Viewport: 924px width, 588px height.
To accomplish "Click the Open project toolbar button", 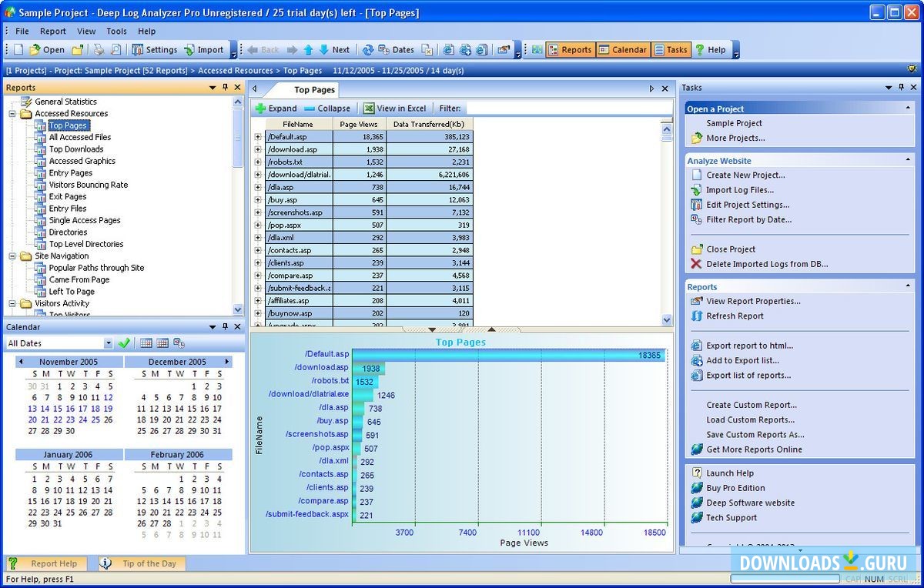I will click(47, 49).
